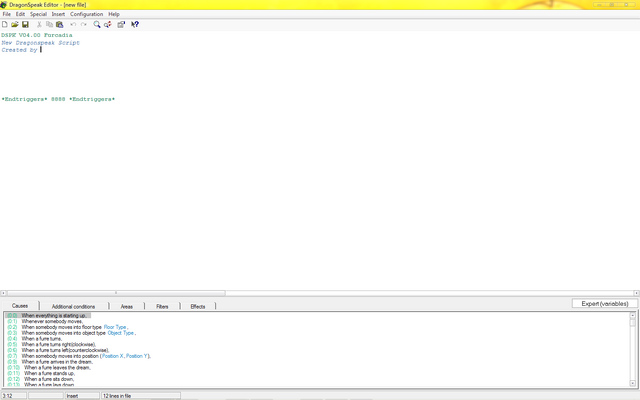The image size is (640, 400).
Task: Undo the last action in toolbar
Action: click(73, 24)
